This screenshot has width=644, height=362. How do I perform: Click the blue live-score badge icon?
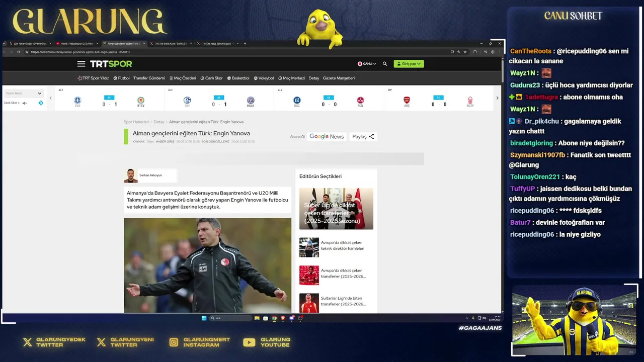[41, 103]
